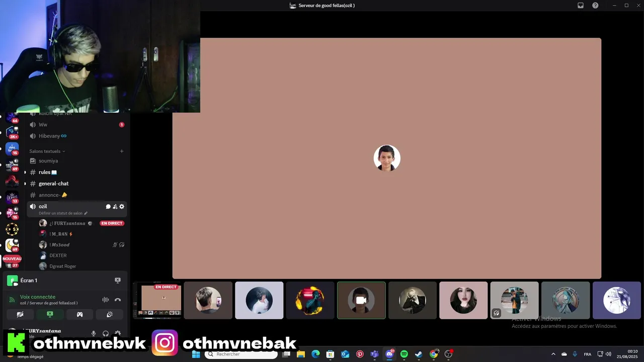The height and width of the screenshot is (362, 644).
Task: Select the tile with the camera-off icon
Action: point(514,300)
